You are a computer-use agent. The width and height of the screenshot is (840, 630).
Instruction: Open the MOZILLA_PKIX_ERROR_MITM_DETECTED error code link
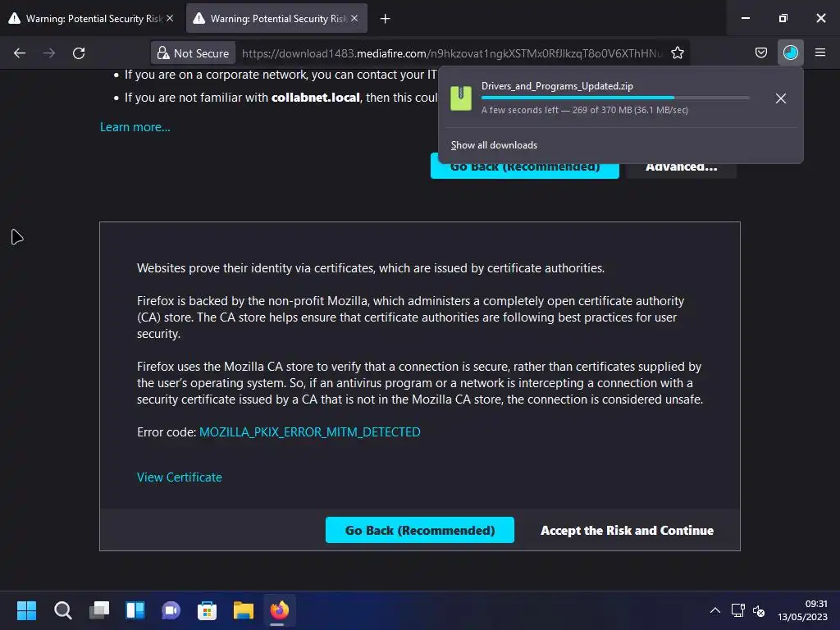point(309,431)
